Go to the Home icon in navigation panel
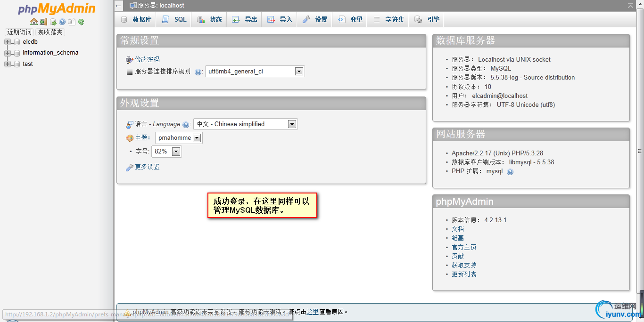The image size is (644, 322). pos(34,22)
